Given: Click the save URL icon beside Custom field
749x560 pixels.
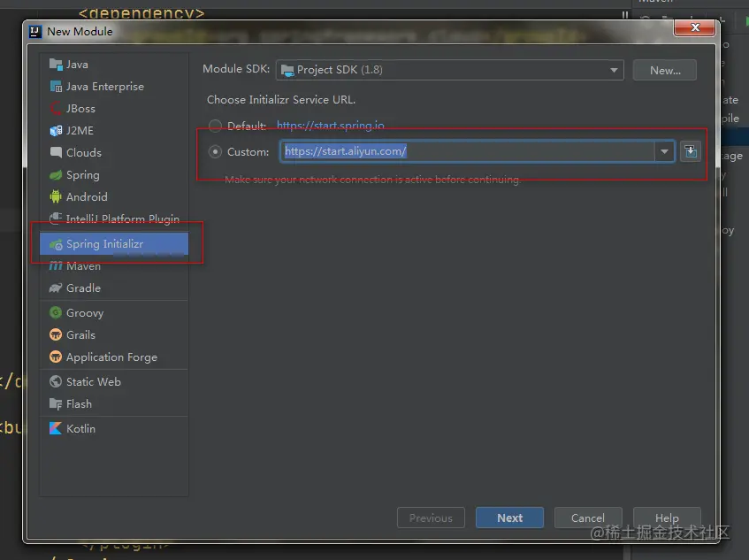Looking at the screenshot, I should click(691, 152).
